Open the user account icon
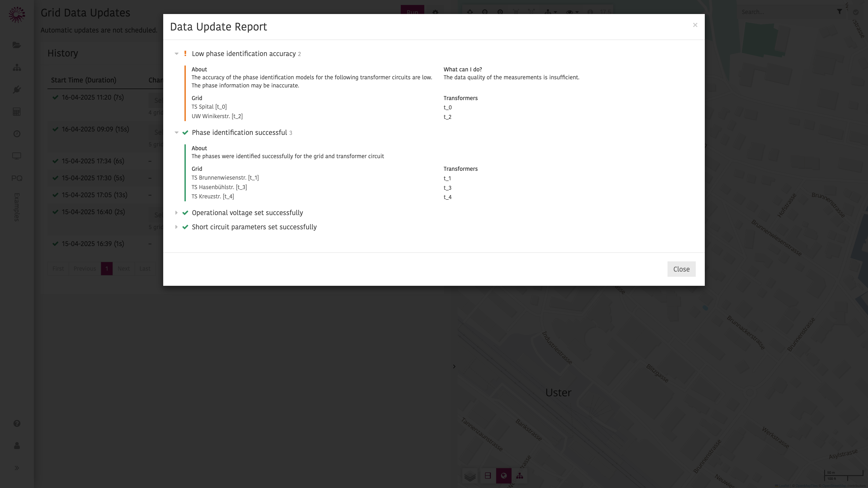This screenshot has height=488, width=868. (x=17, y=446)
